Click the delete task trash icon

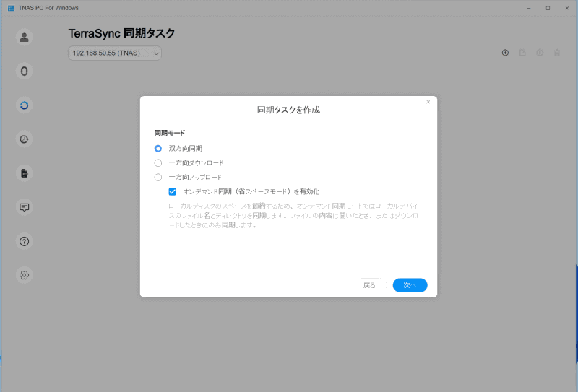557,53
